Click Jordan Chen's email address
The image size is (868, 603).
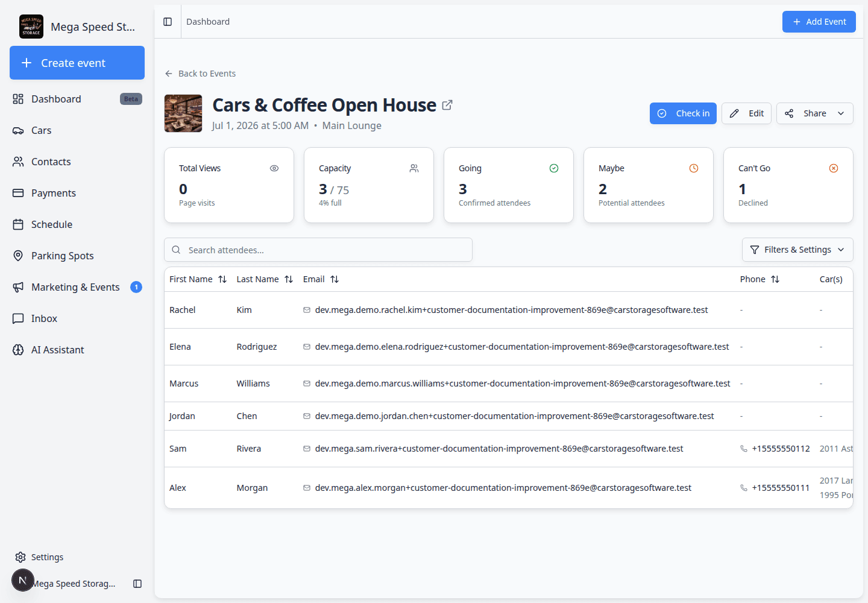(514, 416)
